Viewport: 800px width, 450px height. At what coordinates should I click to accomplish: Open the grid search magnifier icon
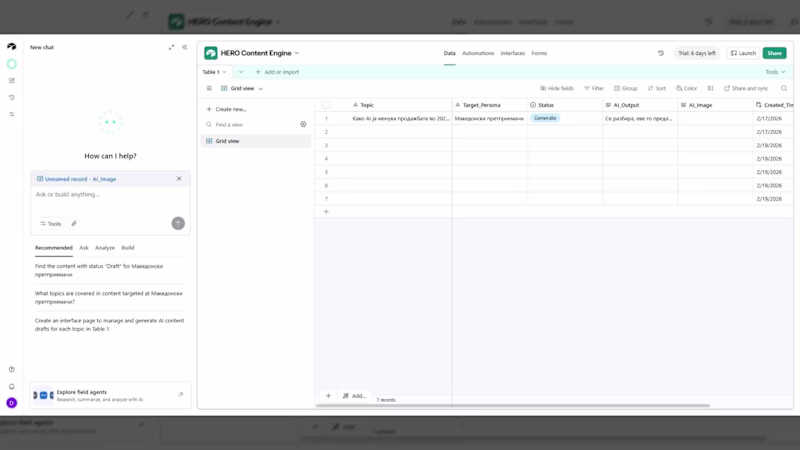(x=784, y=88)
